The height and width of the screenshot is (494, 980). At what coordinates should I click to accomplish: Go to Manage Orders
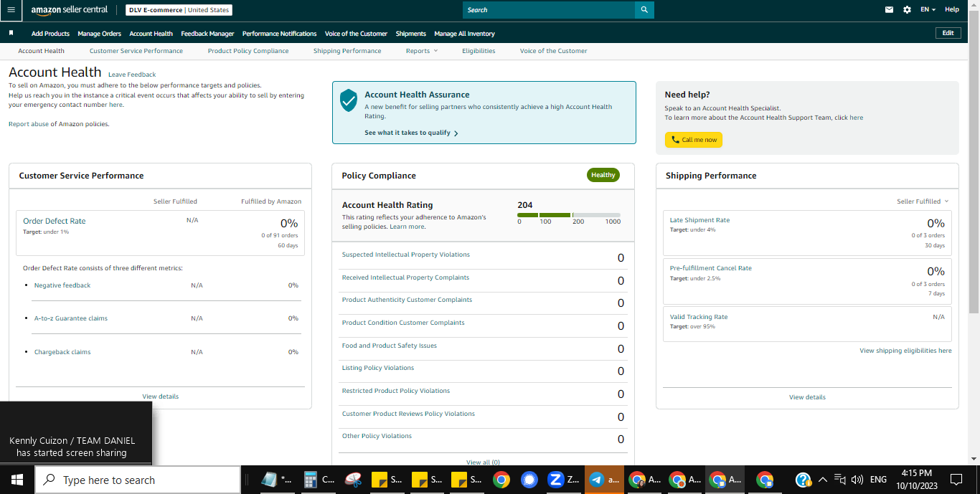pyautogui.click(x=100, y=34)
